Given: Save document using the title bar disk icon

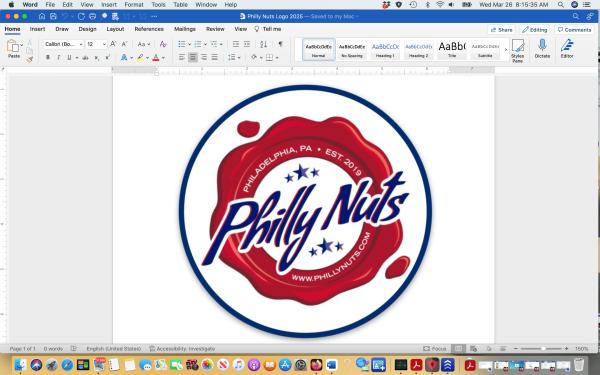Looking at the screenshot, I should [x=53, y=16].
